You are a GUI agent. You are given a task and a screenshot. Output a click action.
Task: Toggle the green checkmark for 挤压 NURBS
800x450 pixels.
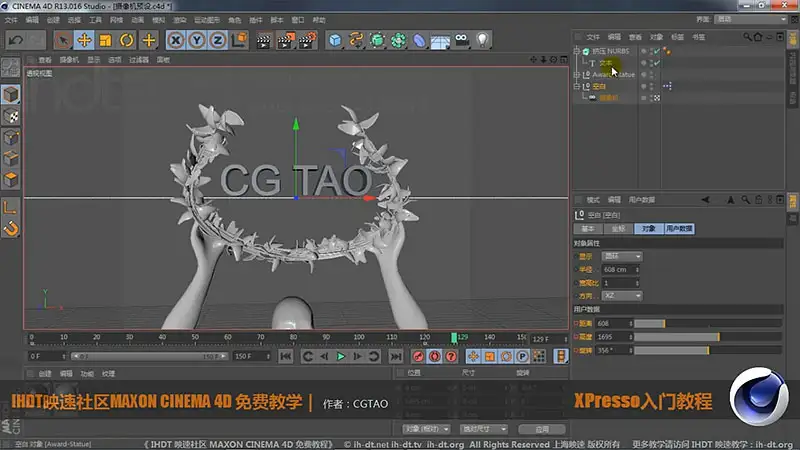657,51
